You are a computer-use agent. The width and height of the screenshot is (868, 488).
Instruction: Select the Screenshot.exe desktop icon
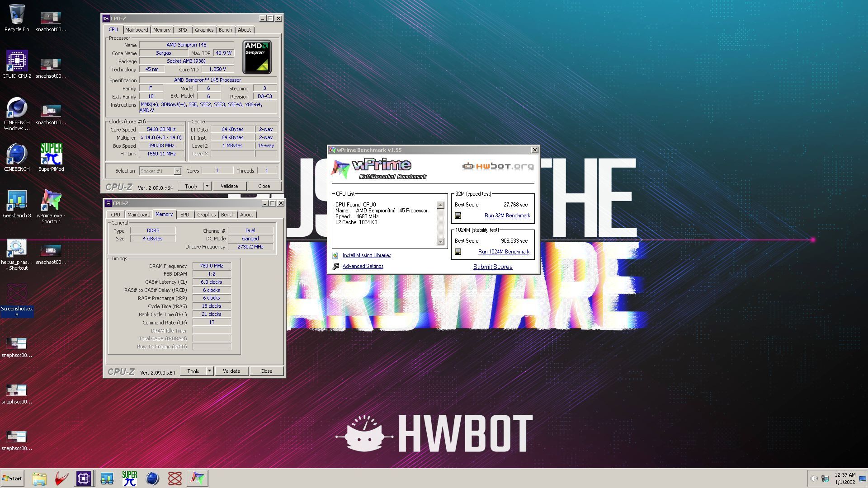[17, 300]
